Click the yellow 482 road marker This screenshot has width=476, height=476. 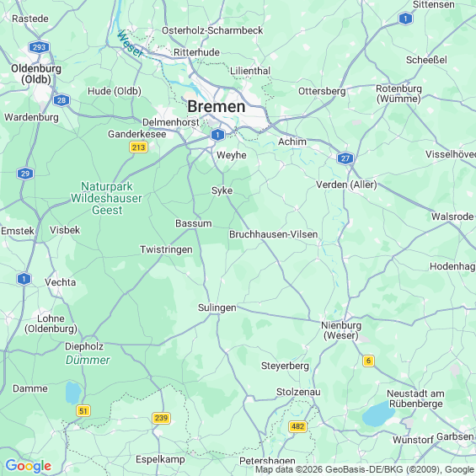tap(297, 426)
